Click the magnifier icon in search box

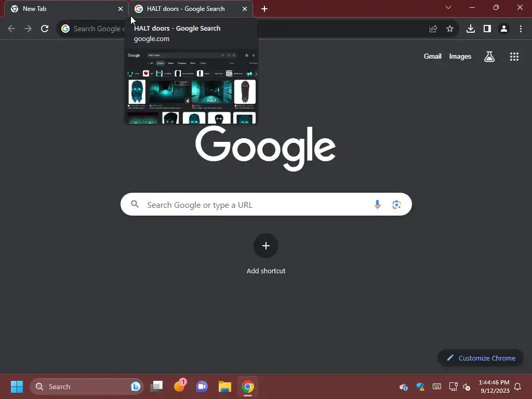[135, 204]
